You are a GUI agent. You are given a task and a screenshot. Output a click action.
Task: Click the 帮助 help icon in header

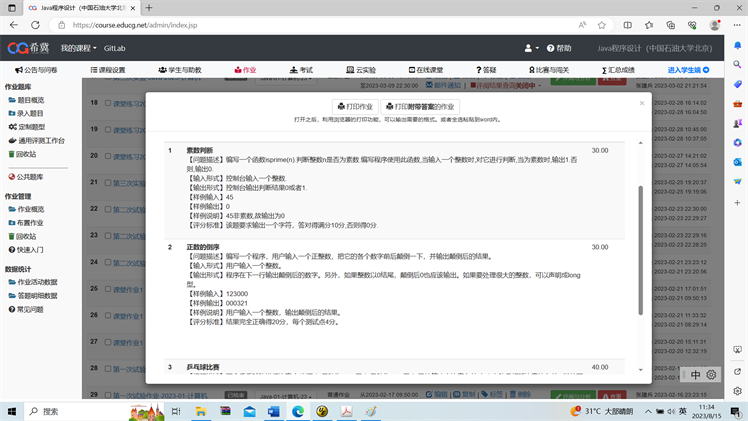click(558, 48)
